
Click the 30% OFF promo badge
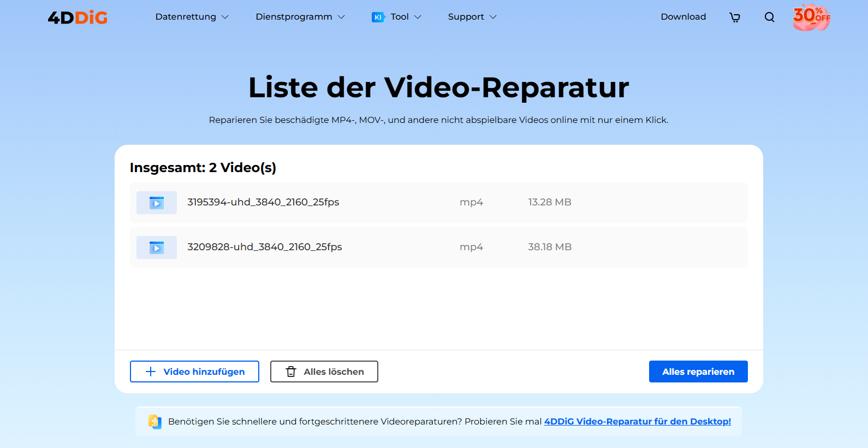pos(811,17)
